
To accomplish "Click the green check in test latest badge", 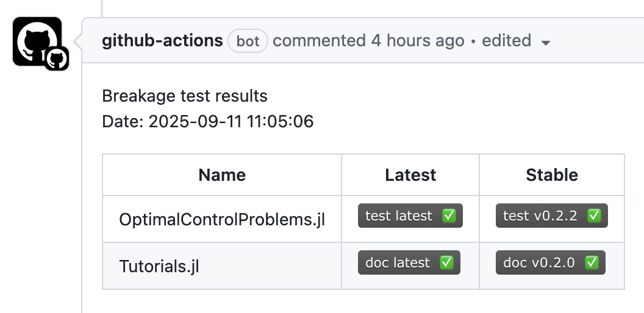I will [449, 216].
